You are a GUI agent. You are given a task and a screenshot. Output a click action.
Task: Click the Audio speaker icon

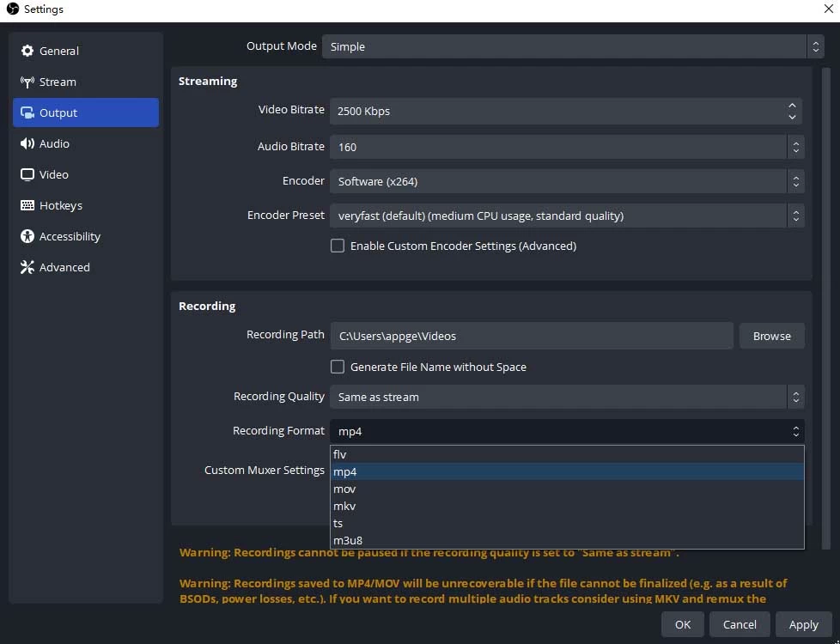coord(27,143)
